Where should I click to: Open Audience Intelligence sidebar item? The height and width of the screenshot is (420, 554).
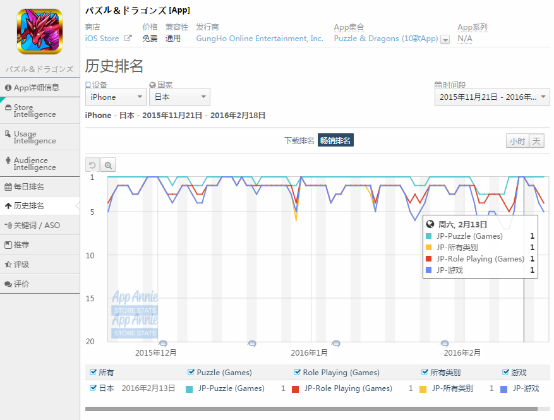(40, 164)
